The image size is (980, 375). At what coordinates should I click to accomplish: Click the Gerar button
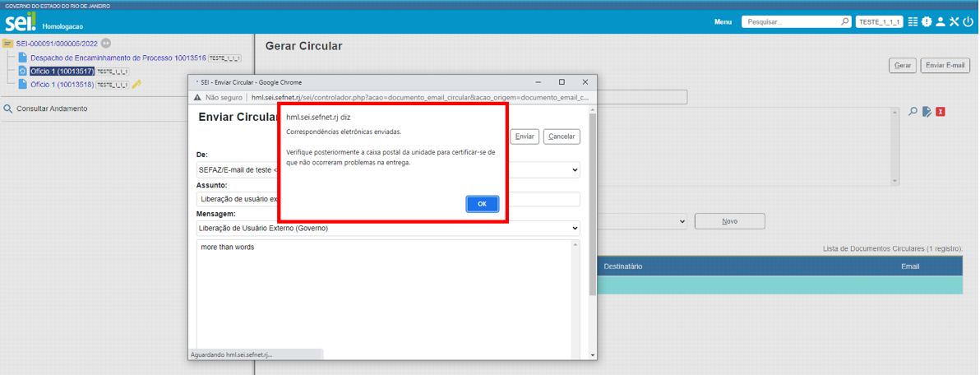click(x=903, y=65)
